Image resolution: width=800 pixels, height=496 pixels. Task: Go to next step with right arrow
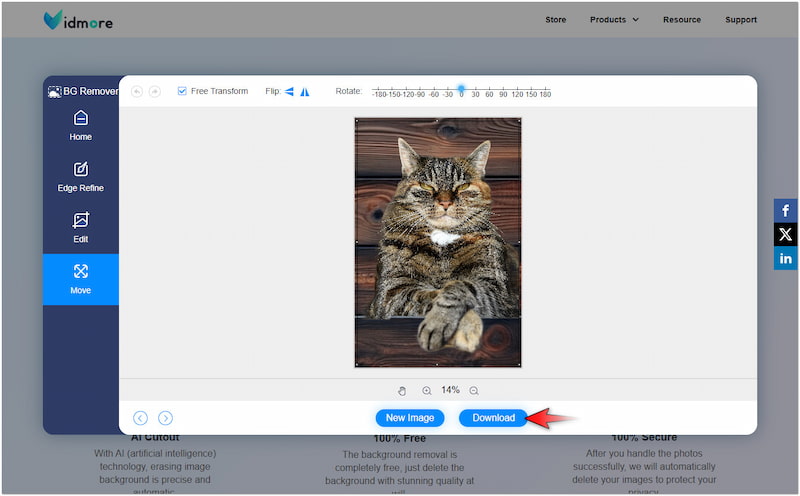pos(166,418)
